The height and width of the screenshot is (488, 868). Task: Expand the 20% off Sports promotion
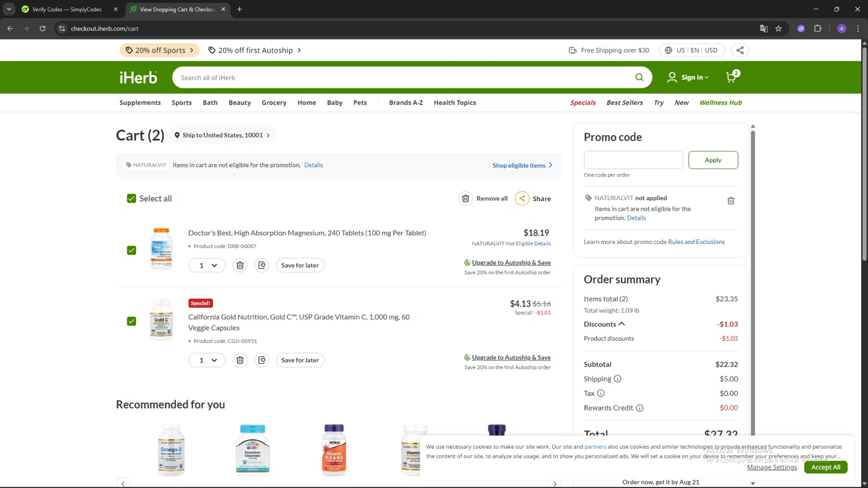point(160,50)
